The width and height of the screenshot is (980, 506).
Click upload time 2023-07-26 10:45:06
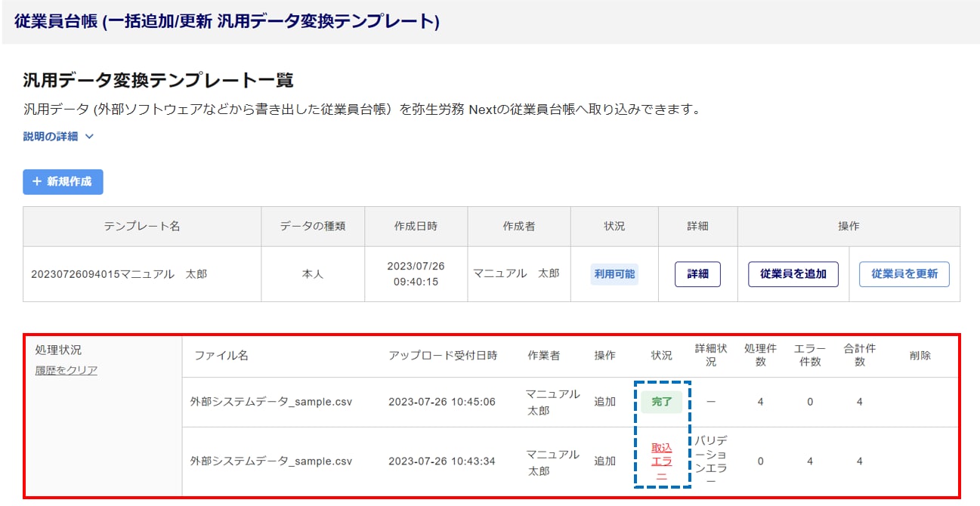click(x=442, y=402)
